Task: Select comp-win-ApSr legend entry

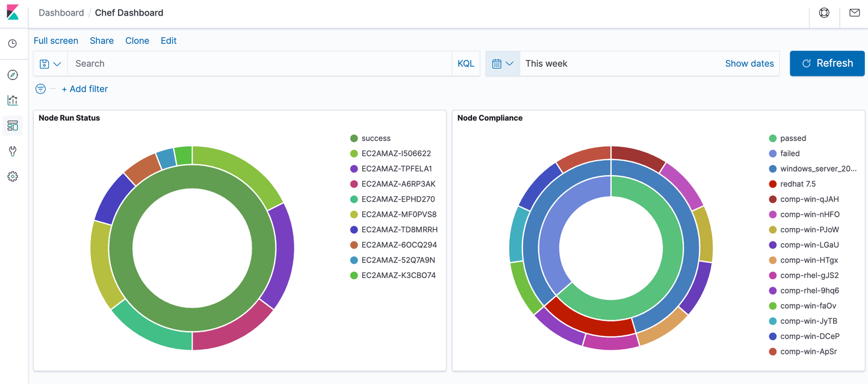Action: pos(803,351)
